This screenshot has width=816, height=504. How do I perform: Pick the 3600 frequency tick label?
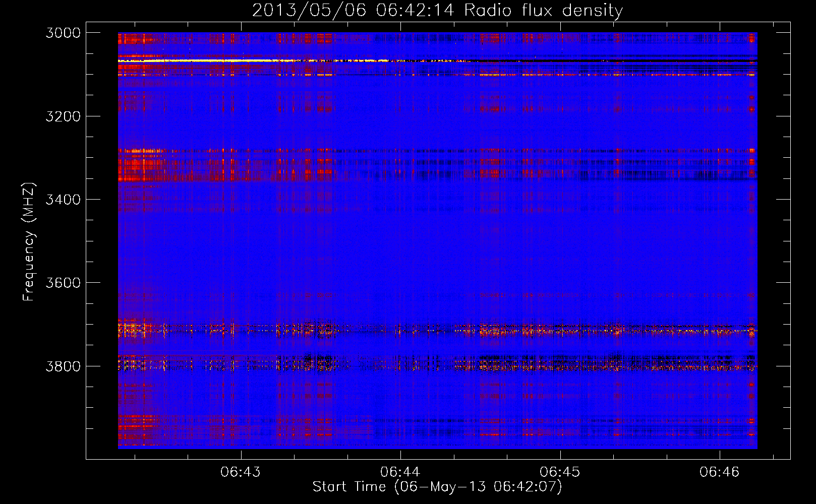click(x=63, y=283)
